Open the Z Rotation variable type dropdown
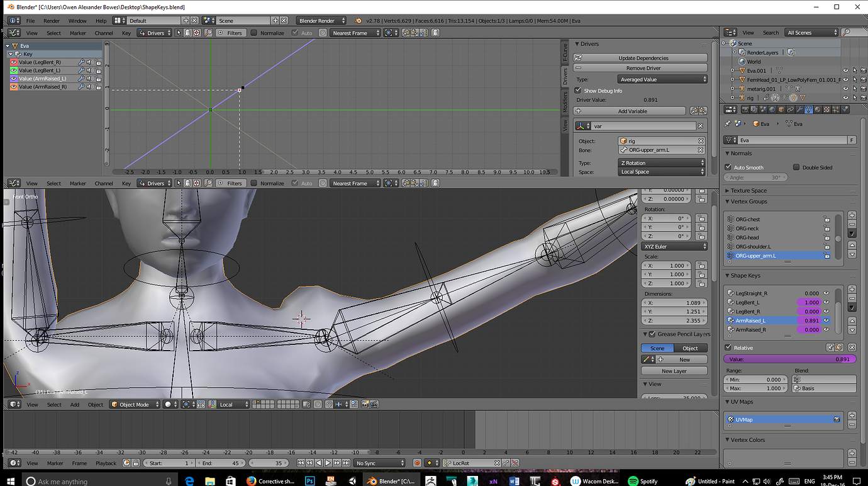 [x=661, y=163]
